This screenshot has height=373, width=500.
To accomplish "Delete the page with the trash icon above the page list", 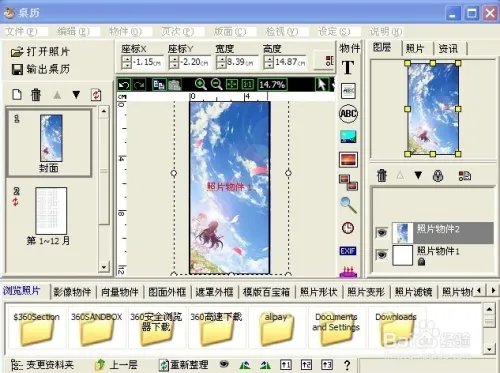I will coord(36,95).
